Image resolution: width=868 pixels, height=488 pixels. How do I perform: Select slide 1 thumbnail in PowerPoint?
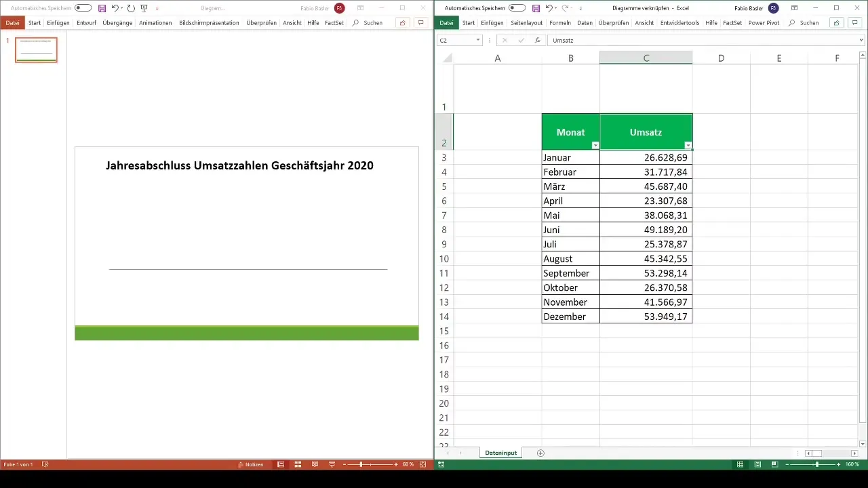37,50
